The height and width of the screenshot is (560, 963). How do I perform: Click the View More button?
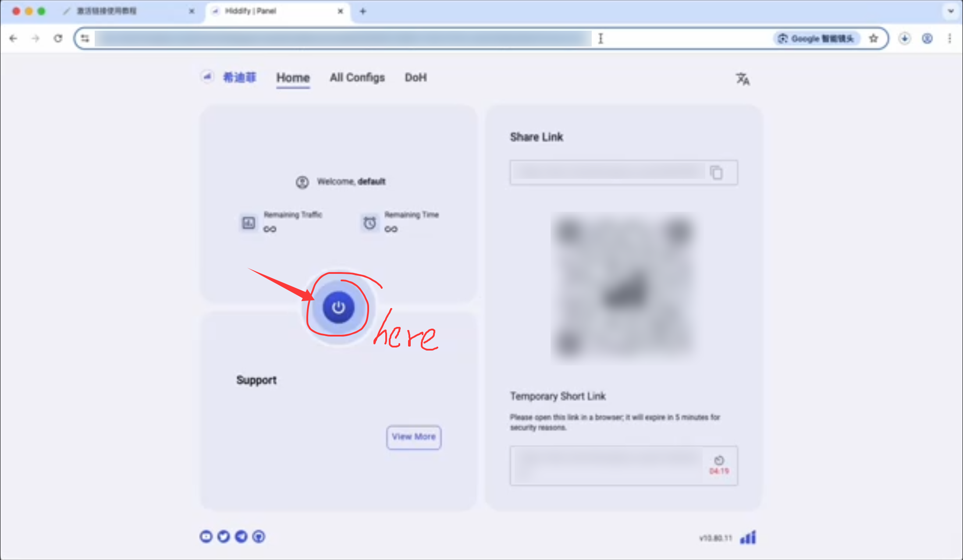[413, 437]
